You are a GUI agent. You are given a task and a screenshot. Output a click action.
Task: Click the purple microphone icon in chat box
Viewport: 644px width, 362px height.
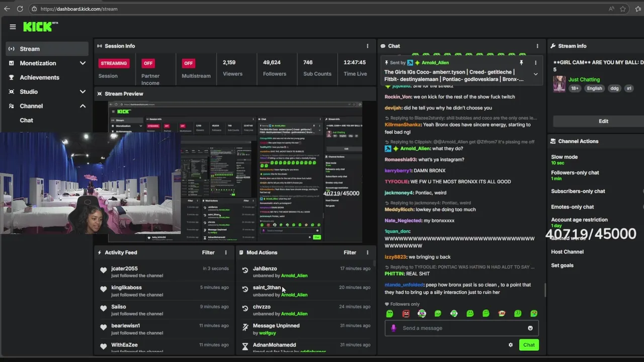[393, 328]
